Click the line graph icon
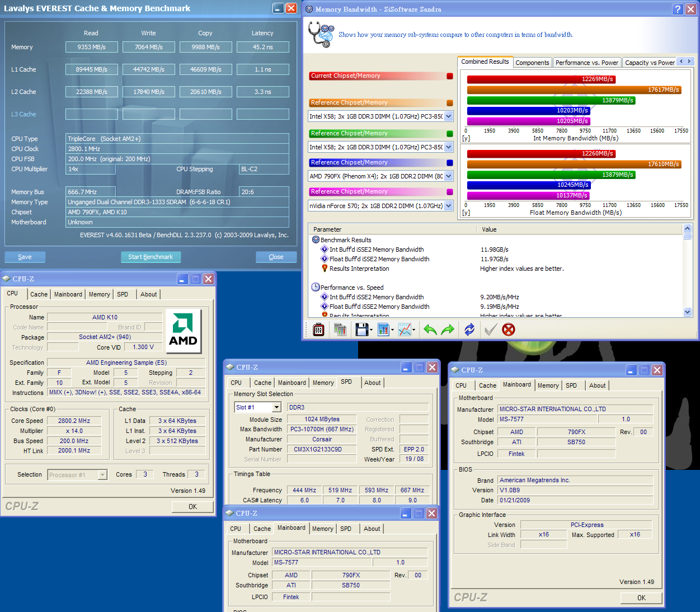 coord(405,329)
